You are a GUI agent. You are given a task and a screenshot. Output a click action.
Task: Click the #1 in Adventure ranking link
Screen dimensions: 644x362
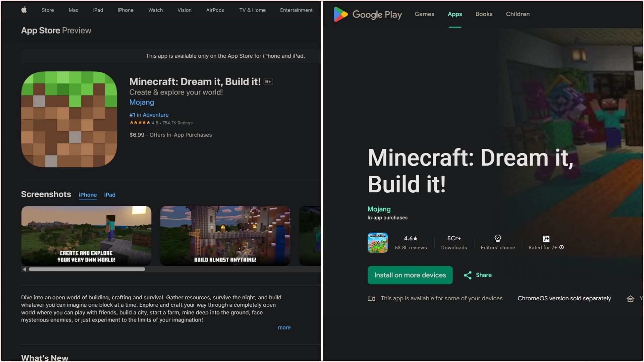[x=149, y=115]
